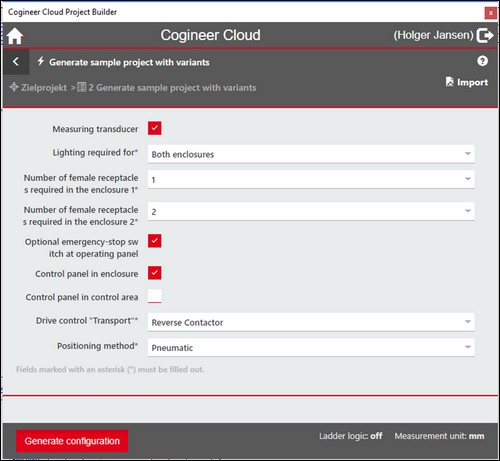Viewport: 500px width, 461px height.
Task: Click the breadcrumb page icon before 2 Generate
Action: coord(82,87)
